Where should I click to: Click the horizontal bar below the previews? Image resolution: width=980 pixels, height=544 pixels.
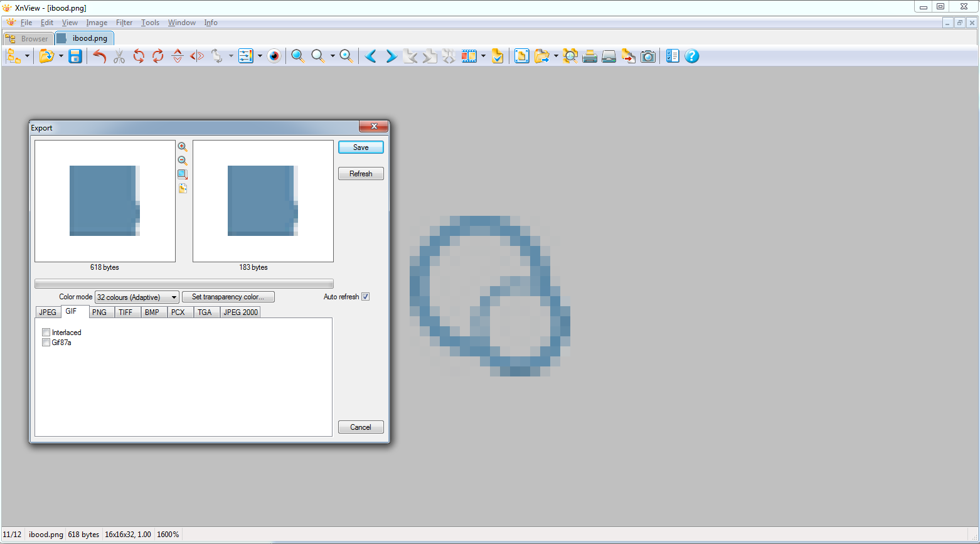(x=184, y=284)
